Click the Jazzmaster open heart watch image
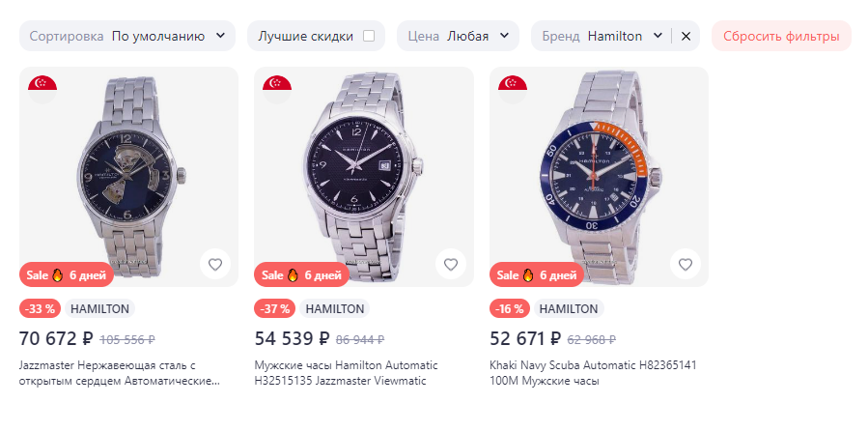 [128, 174]
